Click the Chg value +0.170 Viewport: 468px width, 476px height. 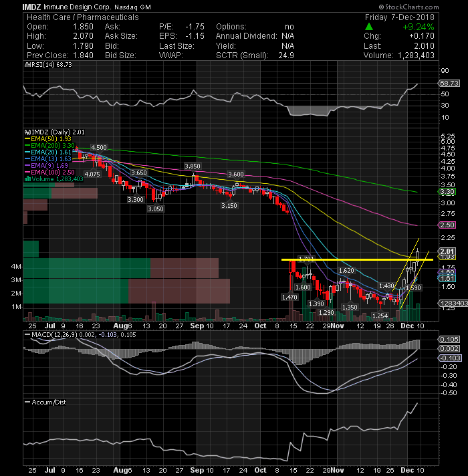pos(422,36)
